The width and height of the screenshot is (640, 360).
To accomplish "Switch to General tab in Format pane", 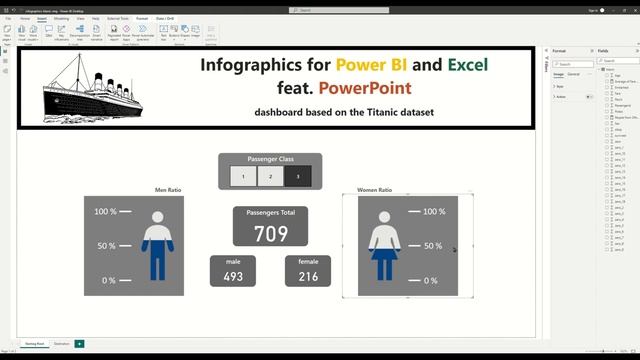I will point(573,74).
